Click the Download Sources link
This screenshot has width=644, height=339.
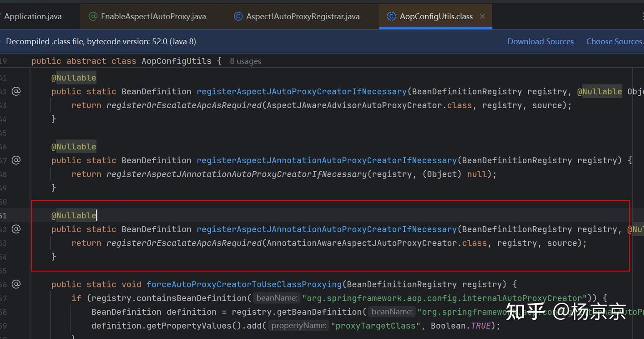tap(540, 42)
